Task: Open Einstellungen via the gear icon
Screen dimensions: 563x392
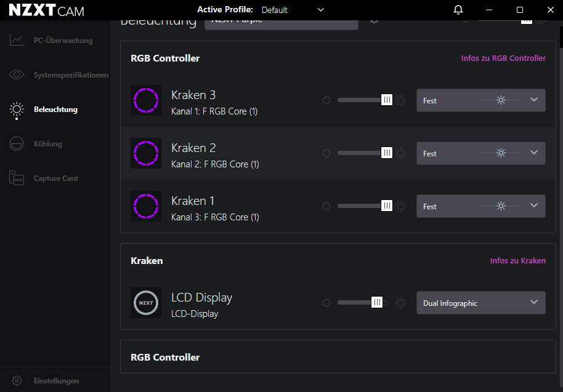Action: pyautogui.click(x=17, y=381)
